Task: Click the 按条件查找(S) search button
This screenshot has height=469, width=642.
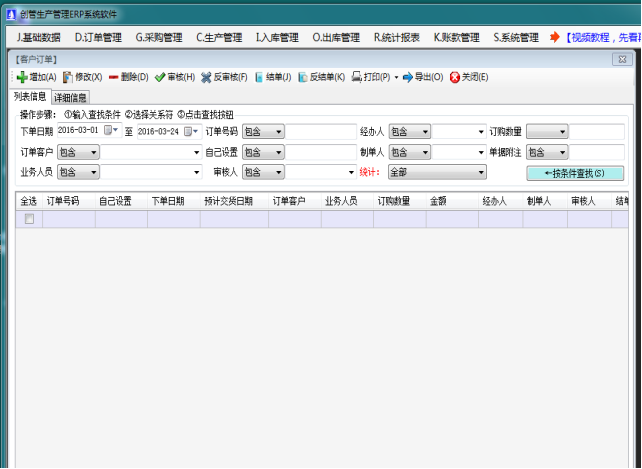Action: pyautogui.click(x=574, y=173)
